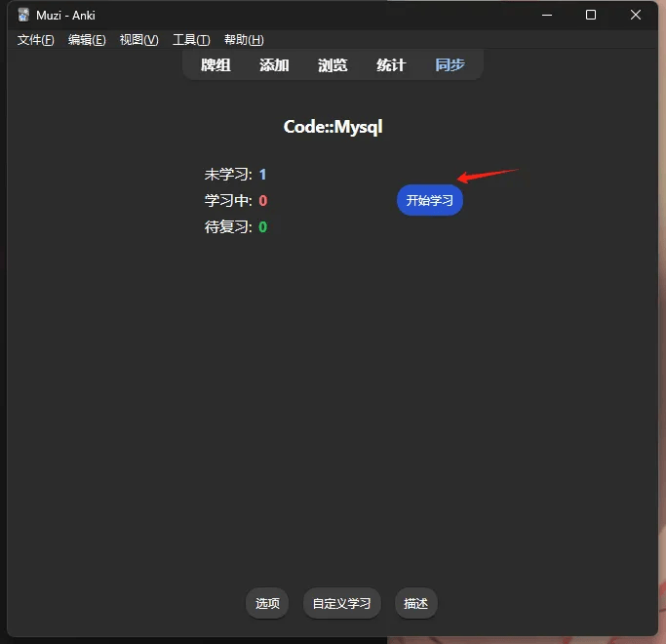Select the Code::Mysql deck title
The image size is (666, 644).
333,127
